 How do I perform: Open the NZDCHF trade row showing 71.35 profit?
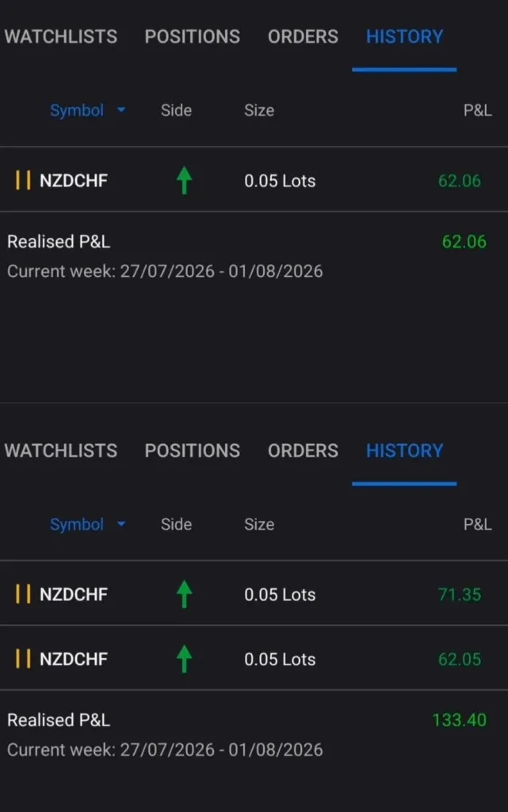pos(254,594)
